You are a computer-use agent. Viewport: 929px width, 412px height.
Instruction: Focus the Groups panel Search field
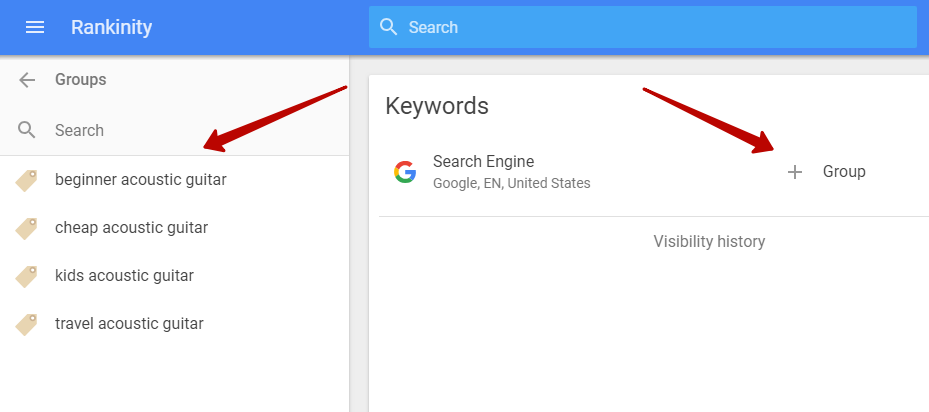(174, 130)
